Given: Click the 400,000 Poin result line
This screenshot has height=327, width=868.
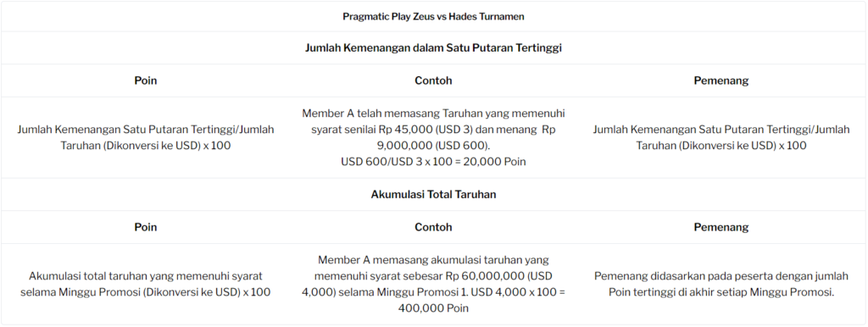Looking at the screenshot, I should [x=433, y=308].
